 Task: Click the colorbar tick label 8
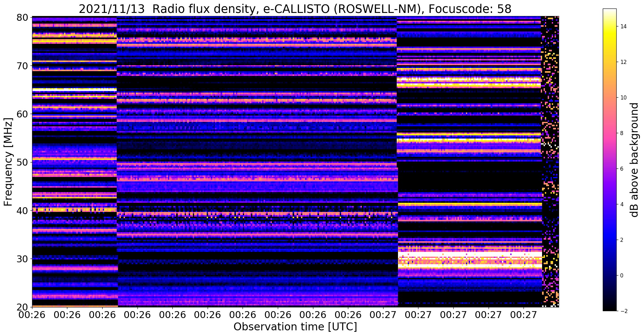[x=621, y=133]
